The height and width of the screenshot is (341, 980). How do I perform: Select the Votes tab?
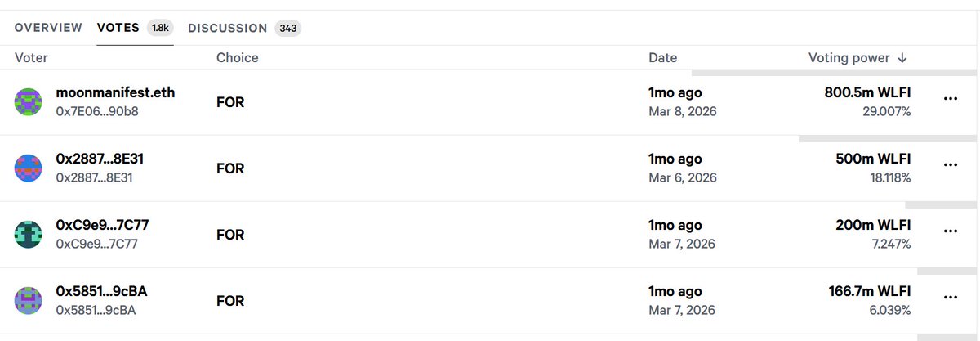pos(118,28)
